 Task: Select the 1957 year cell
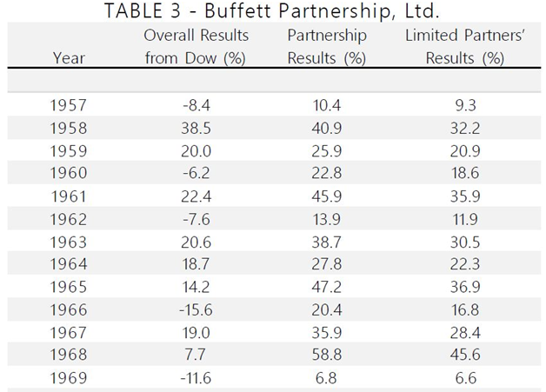[68, 106]
